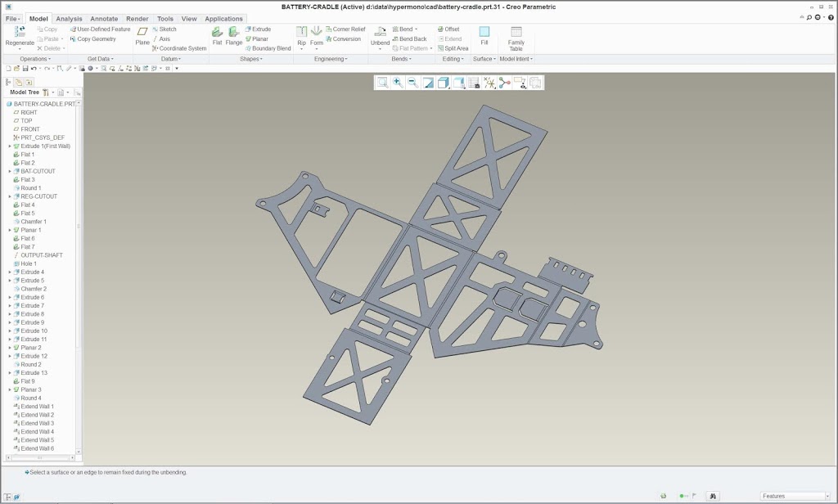Click the Unbend tool icon
Image resolution: width=838 pixels, height=504 pixels.
[x=380, y=33]
